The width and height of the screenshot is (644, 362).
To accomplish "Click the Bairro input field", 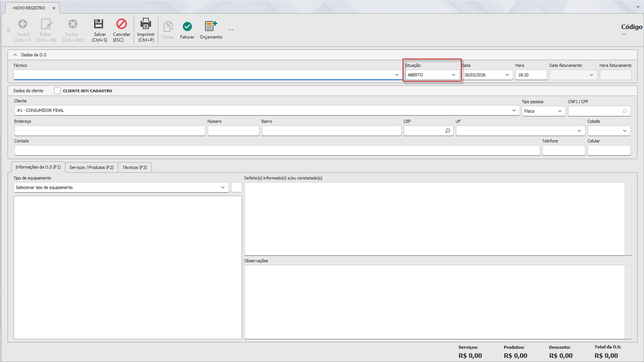I will (331, 131).
